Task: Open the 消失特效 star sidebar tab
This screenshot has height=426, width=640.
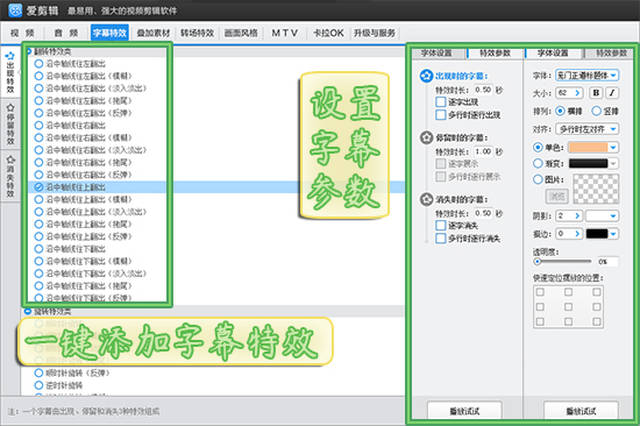Action: 10,175
